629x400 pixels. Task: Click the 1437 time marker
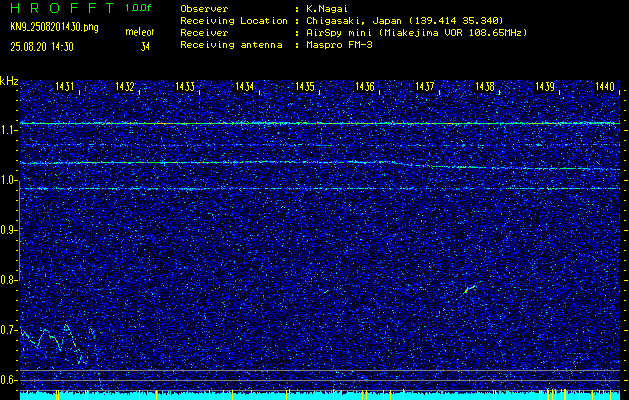(424, 86)
